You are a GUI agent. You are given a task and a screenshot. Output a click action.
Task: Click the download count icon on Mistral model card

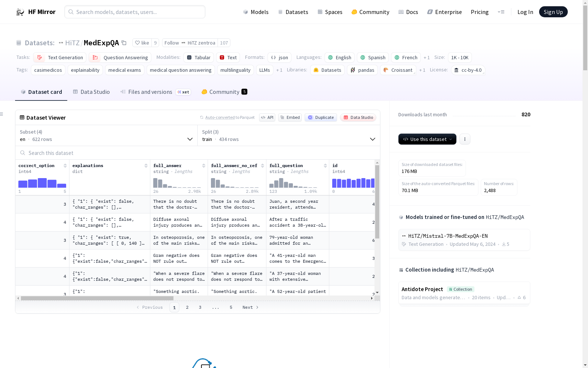[504, 244]
